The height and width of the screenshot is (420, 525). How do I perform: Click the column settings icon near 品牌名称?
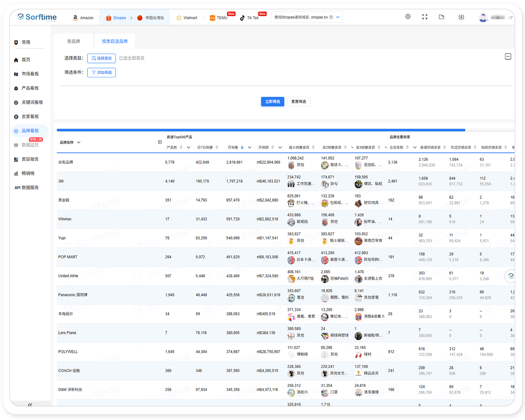click(x=160, y=142)
